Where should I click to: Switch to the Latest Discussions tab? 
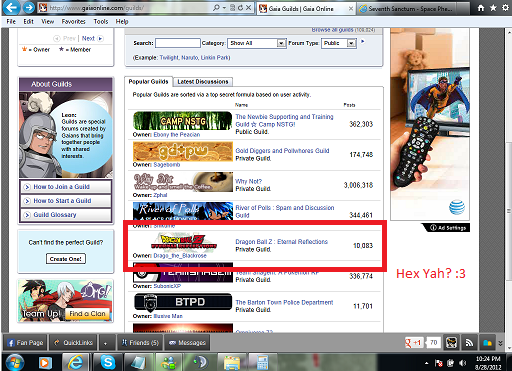pyautogui.click(x=203, y=82)
